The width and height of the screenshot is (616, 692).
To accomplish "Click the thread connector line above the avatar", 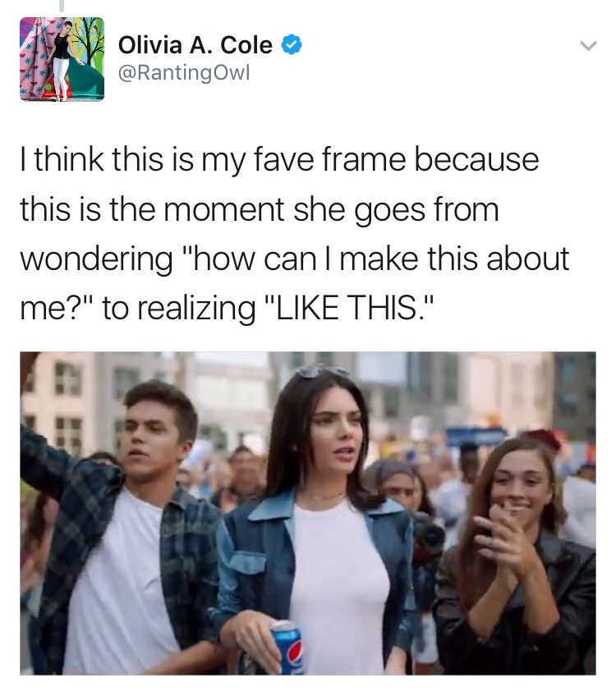I will (x=62, y=5).
